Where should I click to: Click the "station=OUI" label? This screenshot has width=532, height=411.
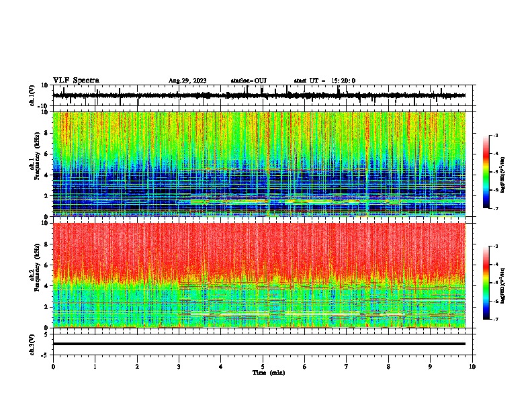point(249,81)
